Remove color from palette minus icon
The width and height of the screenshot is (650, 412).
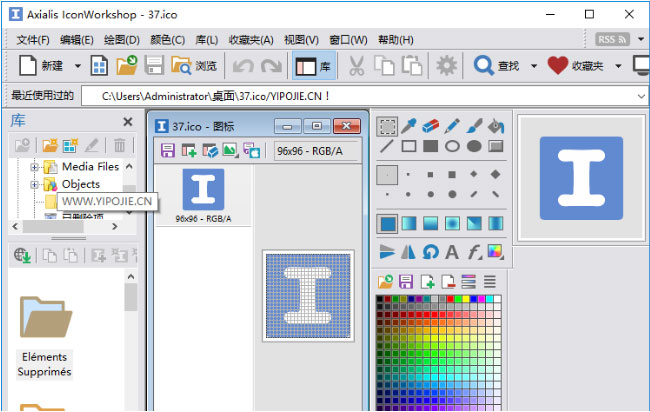tap(448, 282)
